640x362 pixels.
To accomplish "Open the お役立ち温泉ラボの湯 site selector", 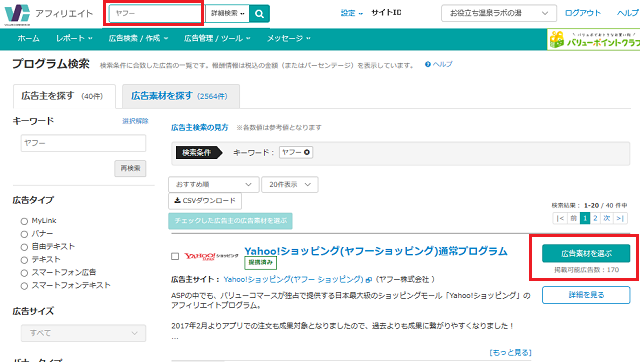I will pyautogui.click(x=499, y=13).
